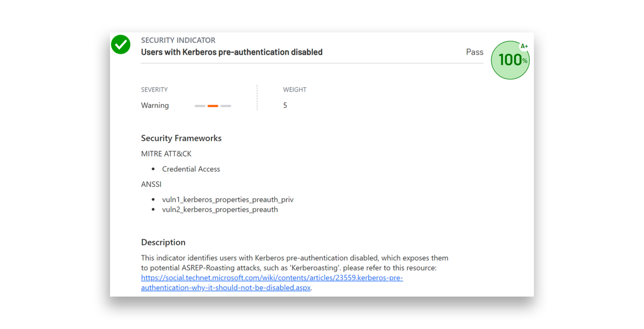Screen dimensions: 644x329
Task: Click the Pass status label
Action: pos(474,52)
